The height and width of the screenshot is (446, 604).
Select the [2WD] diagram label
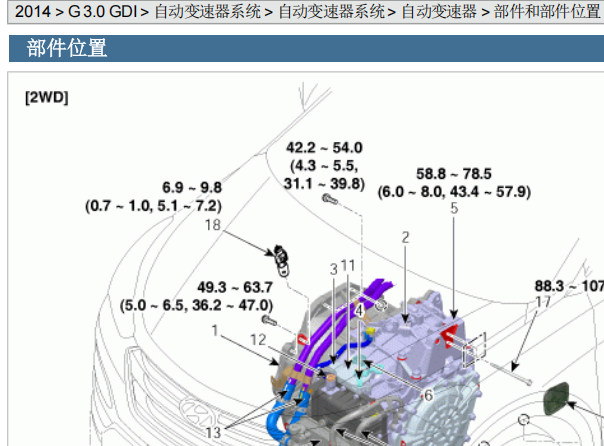[x=47, y=97]
